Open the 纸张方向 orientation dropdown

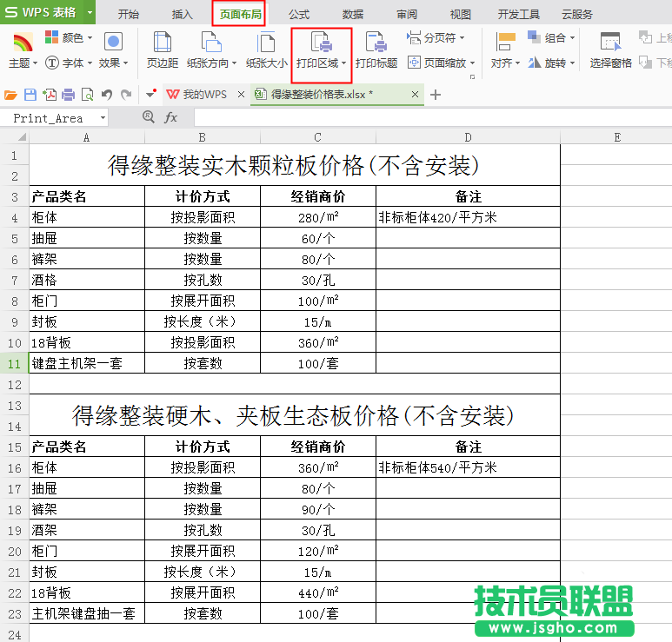click(212, 63)
